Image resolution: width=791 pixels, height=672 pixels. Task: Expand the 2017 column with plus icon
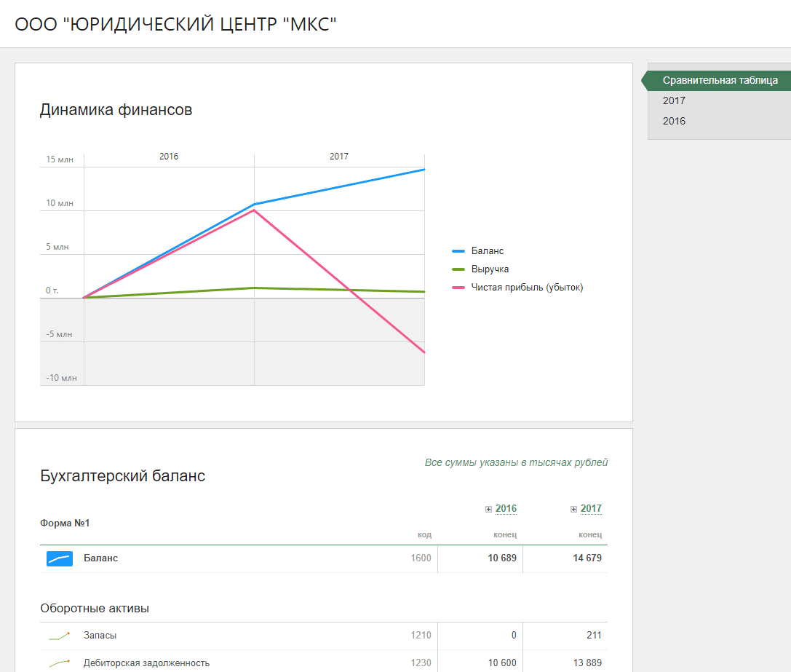coord(573,510)
